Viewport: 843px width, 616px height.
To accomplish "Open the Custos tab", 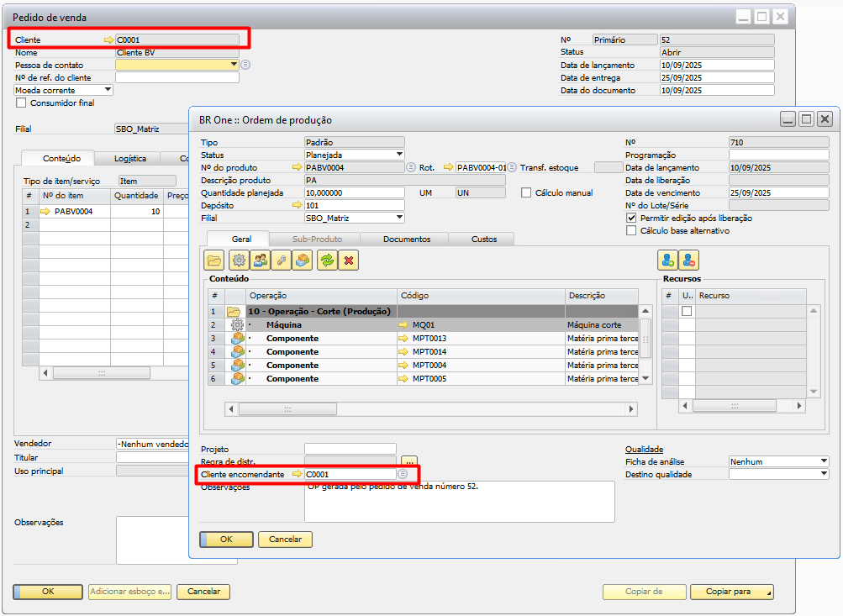I will click(484, 240).
